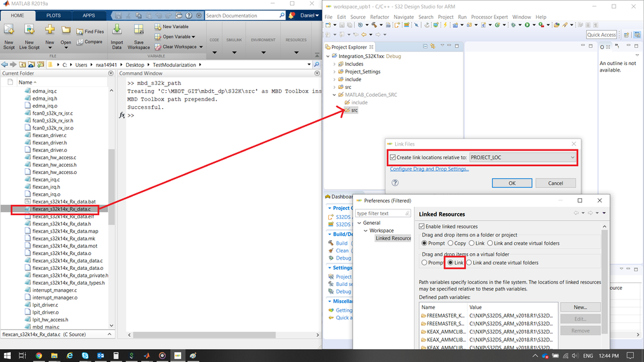Click Windows Start button
This screenshot has width=644, height=362.
click(7, 356)
